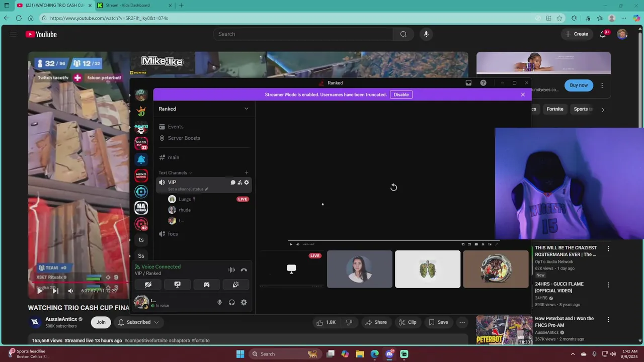644x362 pixels.
Task: Disable Discord Streamer Mode
Action: pos(401,95)
